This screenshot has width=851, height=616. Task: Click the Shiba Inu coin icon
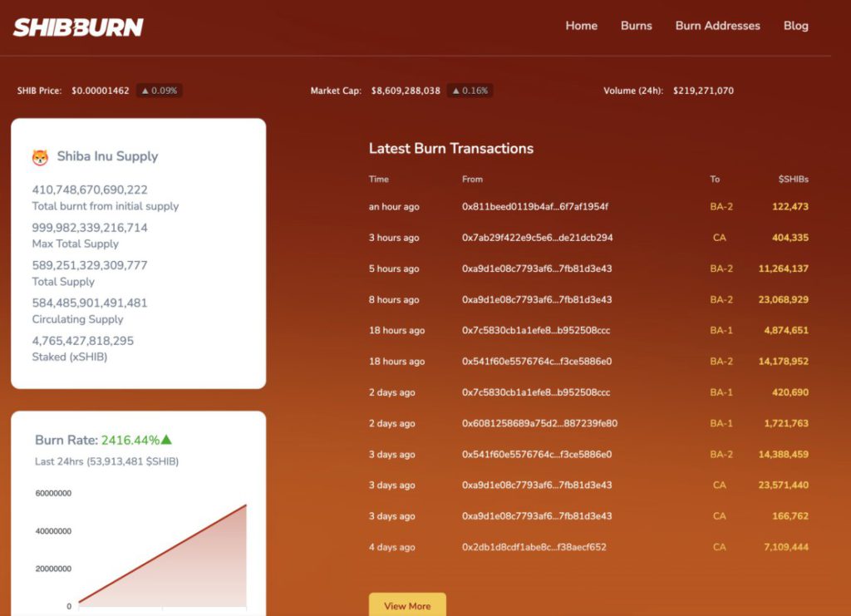tap(40, 157)
